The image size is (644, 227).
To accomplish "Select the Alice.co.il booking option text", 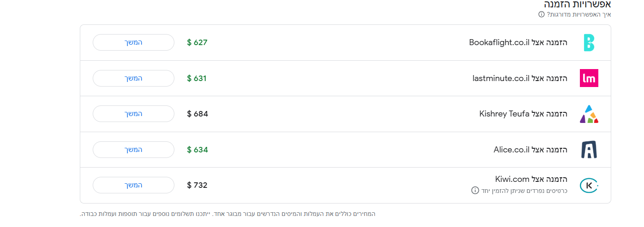I will click(x=530, y=150).
